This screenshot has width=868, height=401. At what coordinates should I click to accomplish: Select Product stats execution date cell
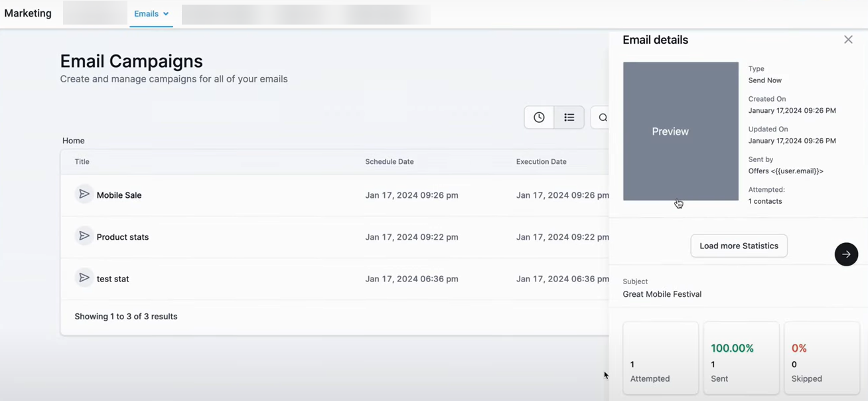coord(563,237)
